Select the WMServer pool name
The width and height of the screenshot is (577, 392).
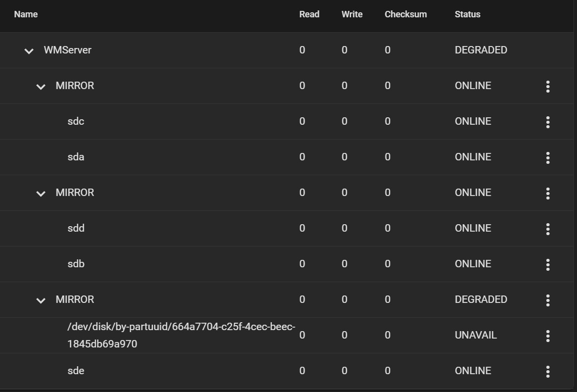(x=68, y=50)
